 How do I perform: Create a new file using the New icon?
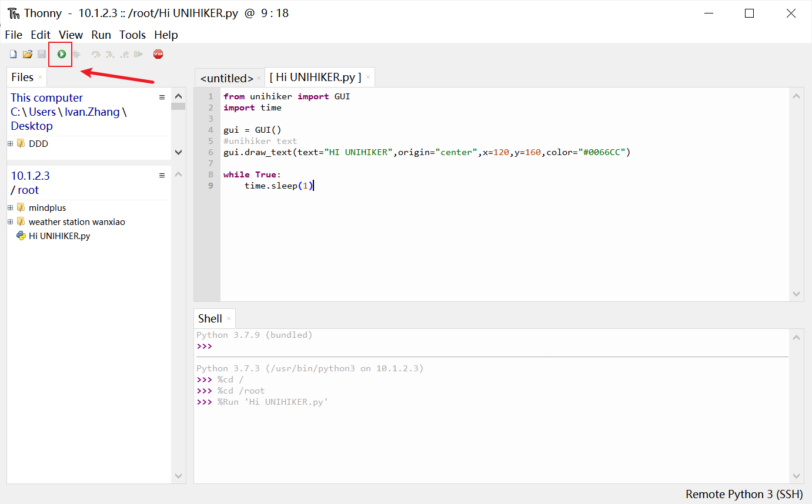(x=12, y=53)
